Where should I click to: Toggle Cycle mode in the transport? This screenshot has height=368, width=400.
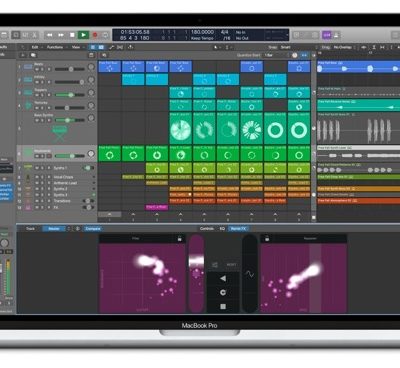point(105,35)
